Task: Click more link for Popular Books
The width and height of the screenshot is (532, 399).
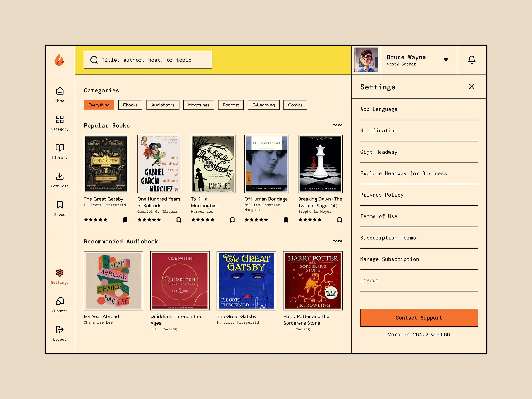Action: point(337,125)
